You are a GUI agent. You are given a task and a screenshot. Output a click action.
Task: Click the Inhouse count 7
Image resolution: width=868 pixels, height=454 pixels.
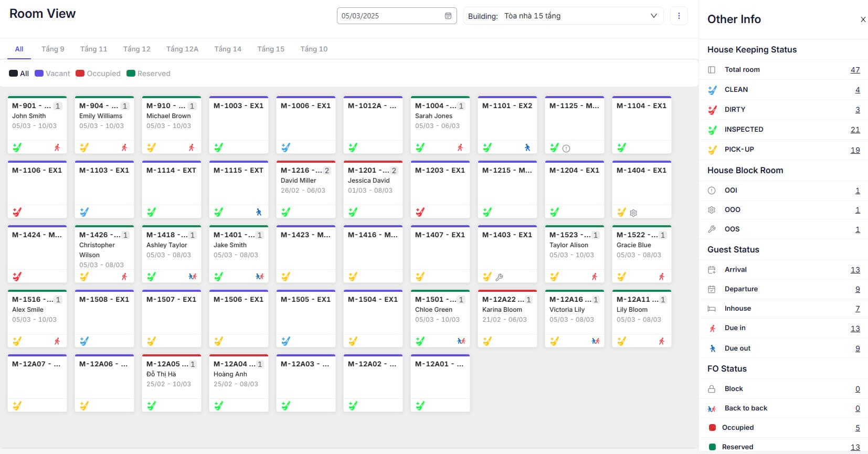[x=858, y=309]
